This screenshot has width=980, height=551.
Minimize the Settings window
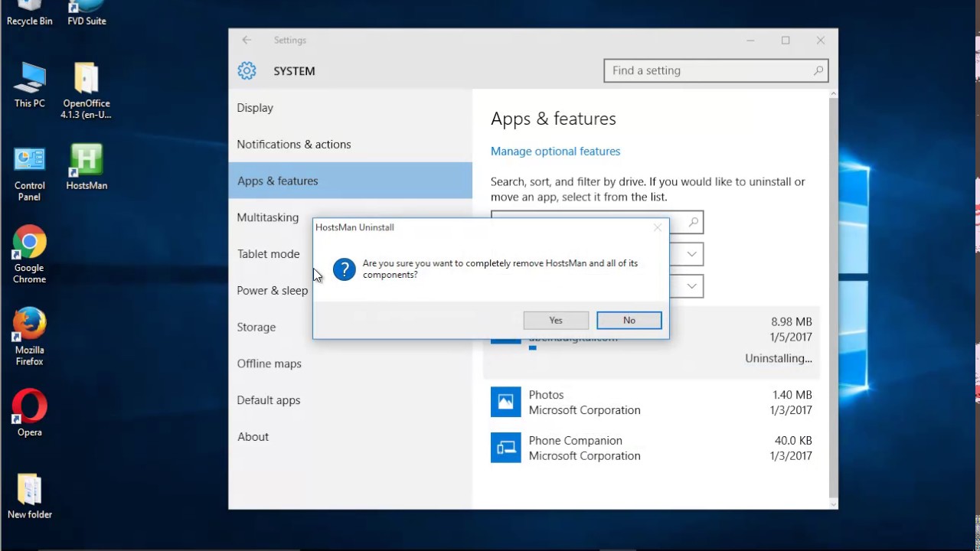pos(750,40)
